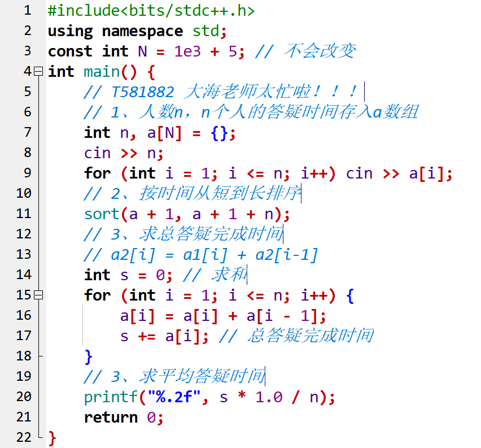
Task: Click the comment '求和' on line 14
Action: click(229, 275)
